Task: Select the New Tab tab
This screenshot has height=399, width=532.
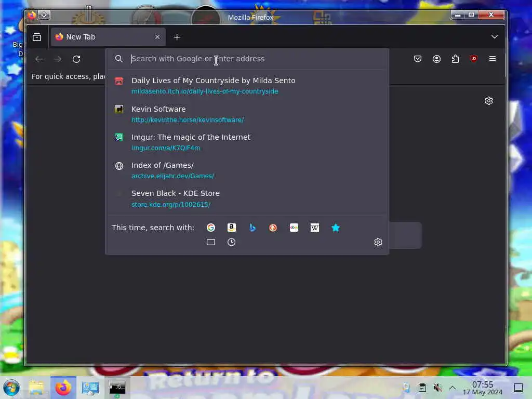Action: click(108, 37)
